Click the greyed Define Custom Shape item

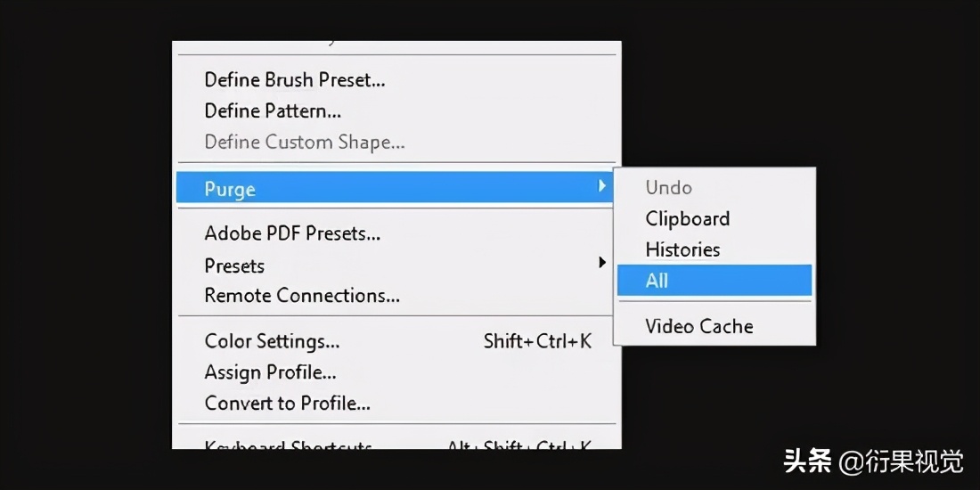[x=305, y=143]
